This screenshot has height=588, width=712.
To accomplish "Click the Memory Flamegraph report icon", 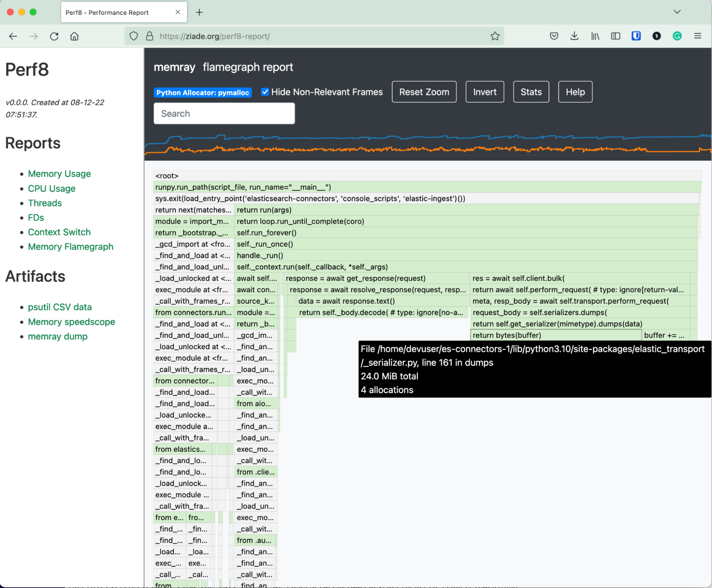I will pos(71,247).
